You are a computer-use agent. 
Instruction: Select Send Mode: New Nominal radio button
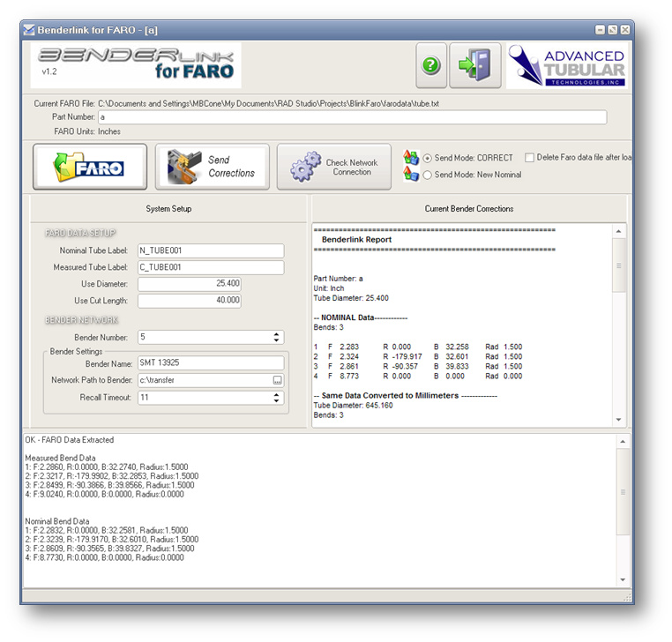point(429,175)
